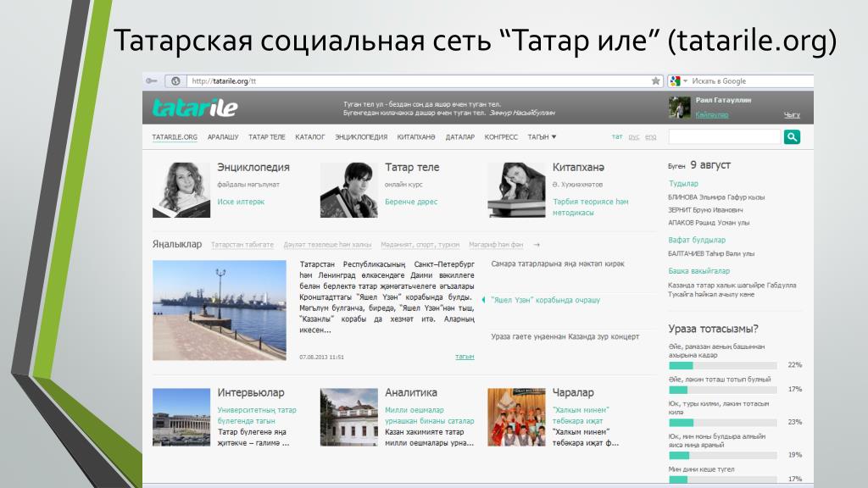
Task: Switch language to тат
Action: coord(617,136)
